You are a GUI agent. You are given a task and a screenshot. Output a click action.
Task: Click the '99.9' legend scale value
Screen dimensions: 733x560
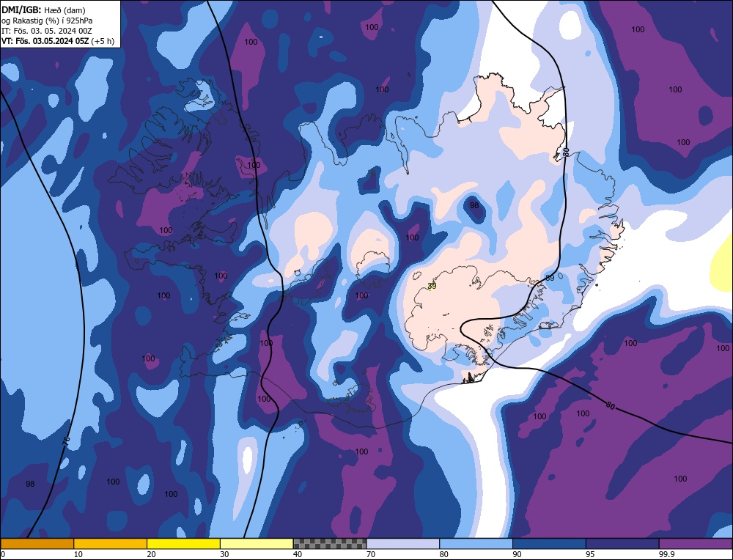coord(666,554)
